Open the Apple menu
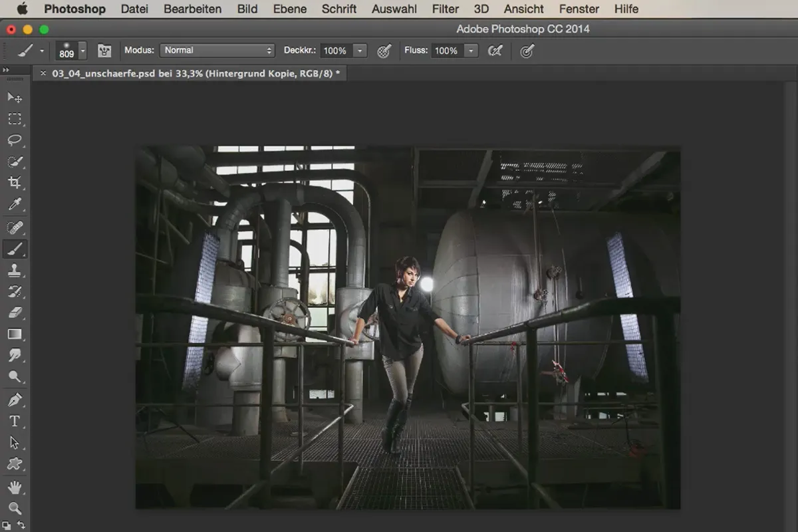Viewport: 798px width, 532px height. click(x=22, y=9)
